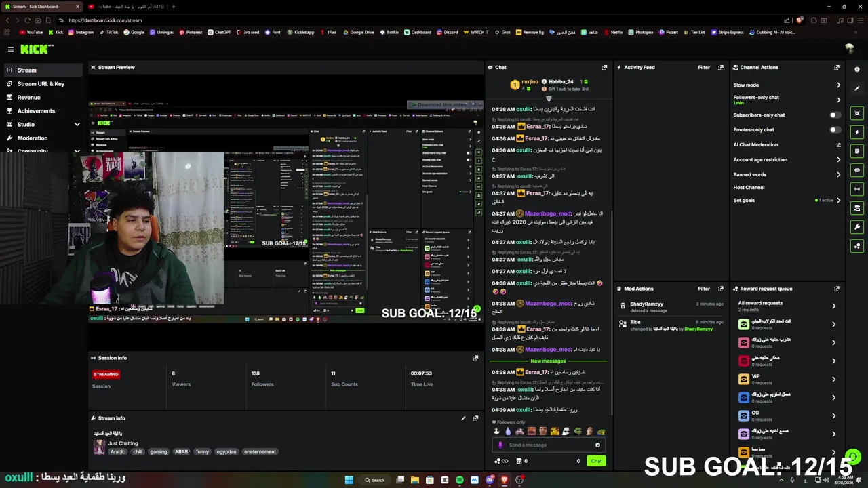Toggle the chat bubble widget icon
Screen dimensions: 868x488
857,170
